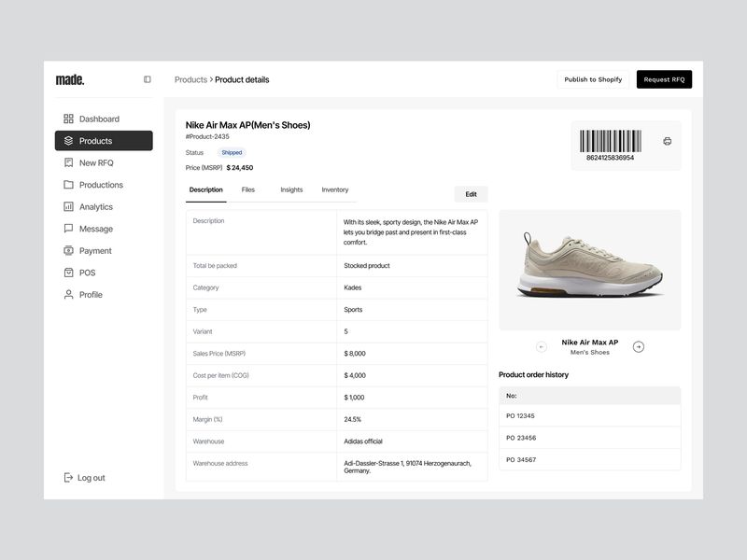The image size is (747, 560).
Task: Click the Message chat bubble icon
Action: (x=68, y=229)
